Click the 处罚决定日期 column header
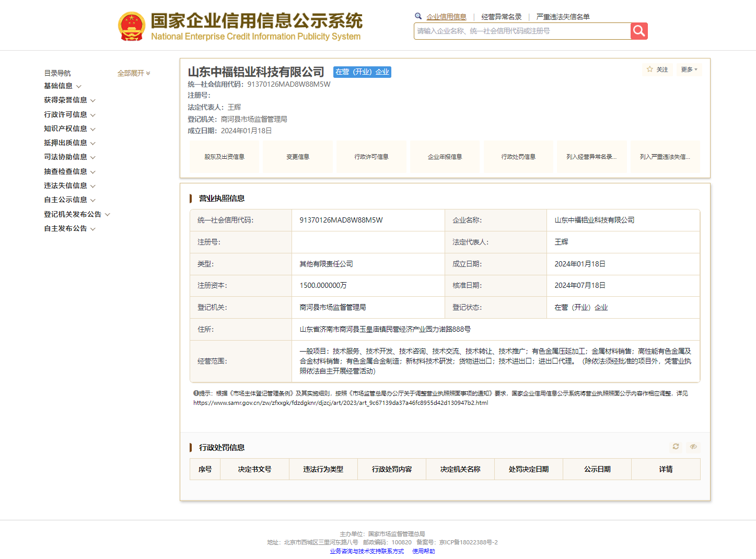Image resolution: width=756 pixels, height=559 pixels. tap(529, 469)
